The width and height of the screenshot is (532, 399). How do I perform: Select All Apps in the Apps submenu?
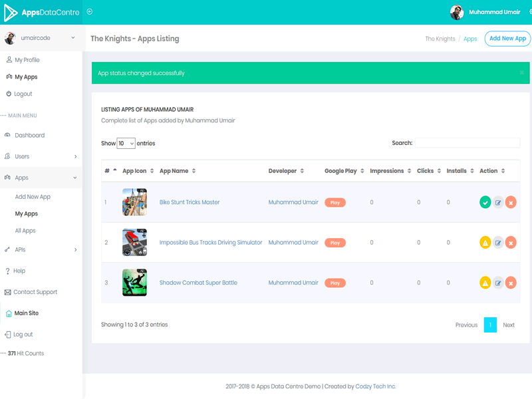(25, 231)
